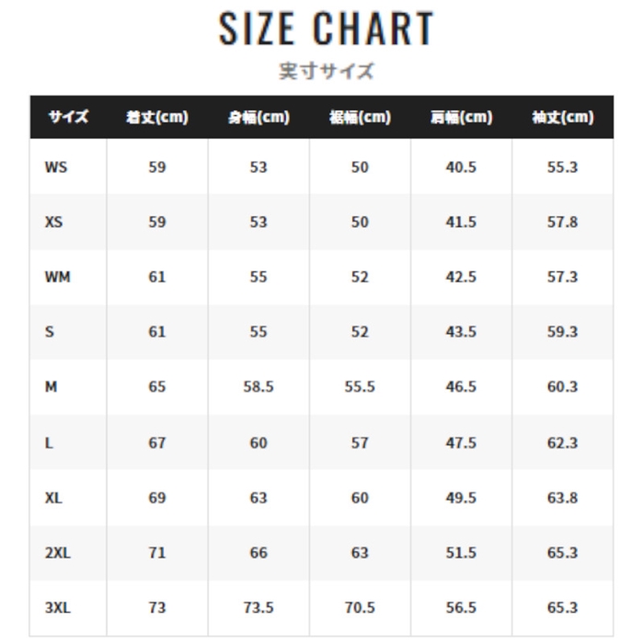Click the 2XL size row label
Screen dimensions: 644x644
pyautogui.click(x=57, y=553)
